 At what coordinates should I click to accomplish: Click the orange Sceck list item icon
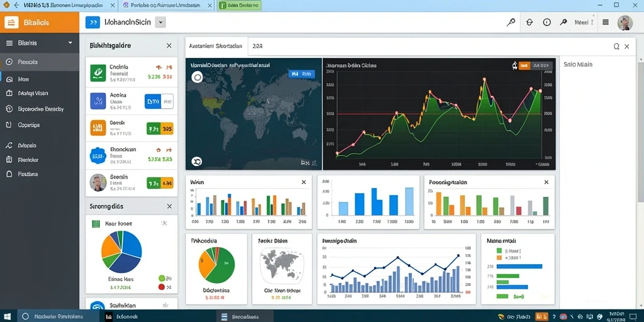(97, 128)
